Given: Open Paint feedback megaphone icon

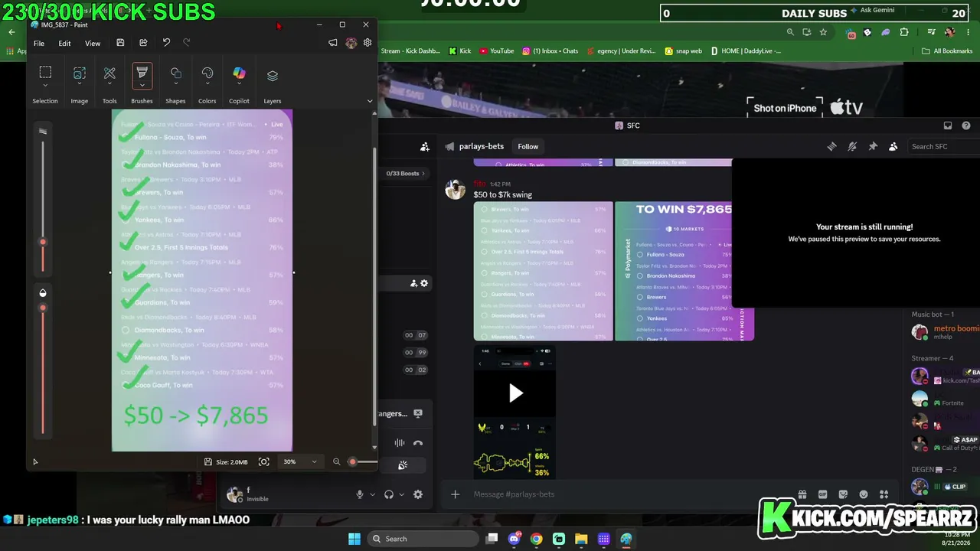Looking at the screenshot, I should tap(332, 43).
